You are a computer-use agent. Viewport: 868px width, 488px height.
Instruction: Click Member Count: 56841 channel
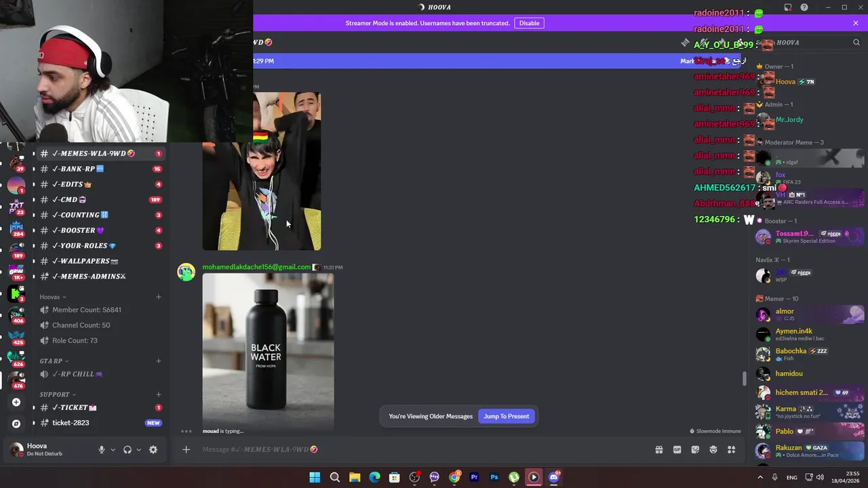point(100,310)
